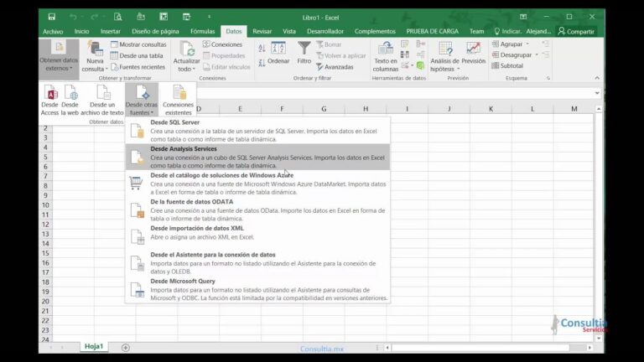Click the Undo arrow icon
Viewport: 644px width, 362px height.
click(73, 17)
